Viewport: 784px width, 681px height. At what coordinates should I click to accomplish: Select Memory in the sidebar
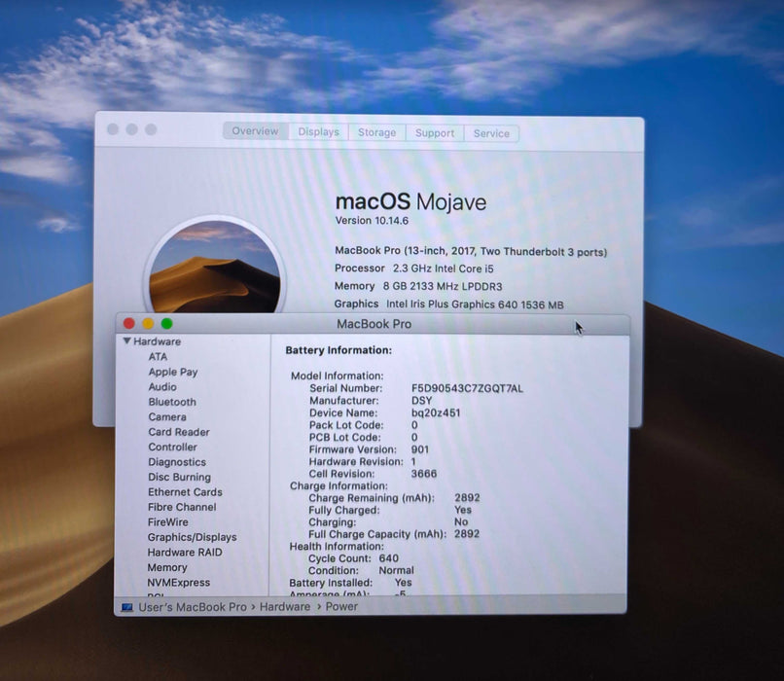click(x=167, y=568)
